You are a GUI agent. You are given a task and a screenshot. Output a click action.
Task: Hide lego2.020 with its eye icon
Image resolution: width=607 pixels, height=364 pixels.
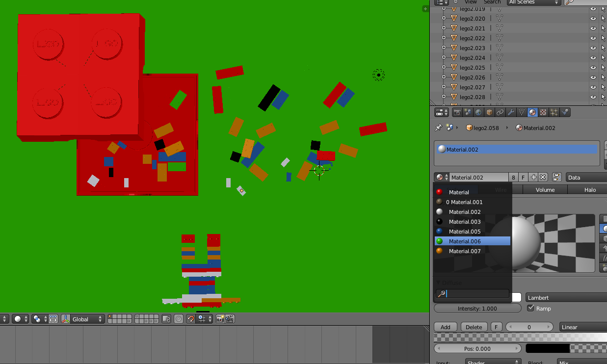click(593, 19)
